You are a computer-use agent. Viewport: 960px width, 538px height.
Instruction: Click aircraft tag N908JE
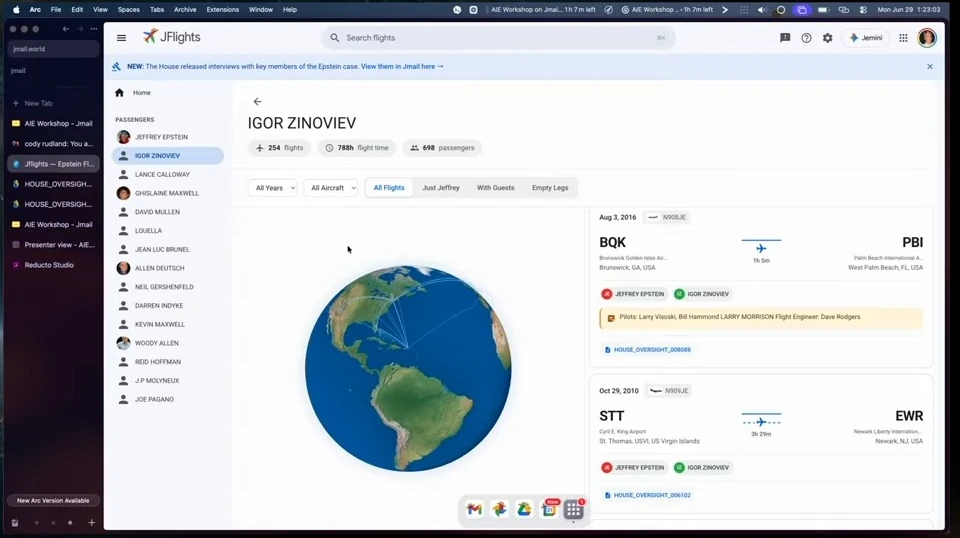click(x=667, y=217)
